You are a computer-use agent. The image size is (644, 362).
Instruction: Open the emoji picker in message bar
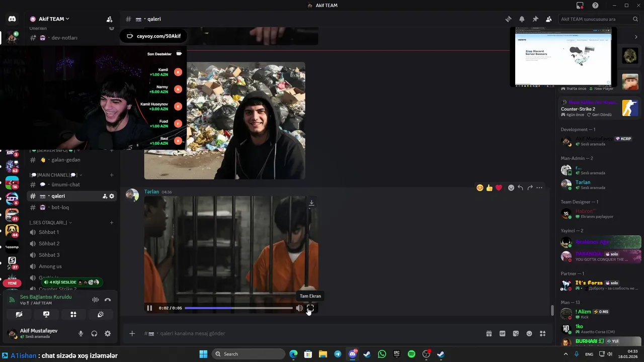coord(529,333)
